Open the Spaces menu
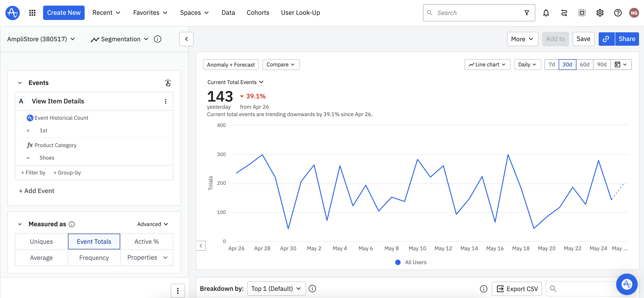 coord(194,13)
